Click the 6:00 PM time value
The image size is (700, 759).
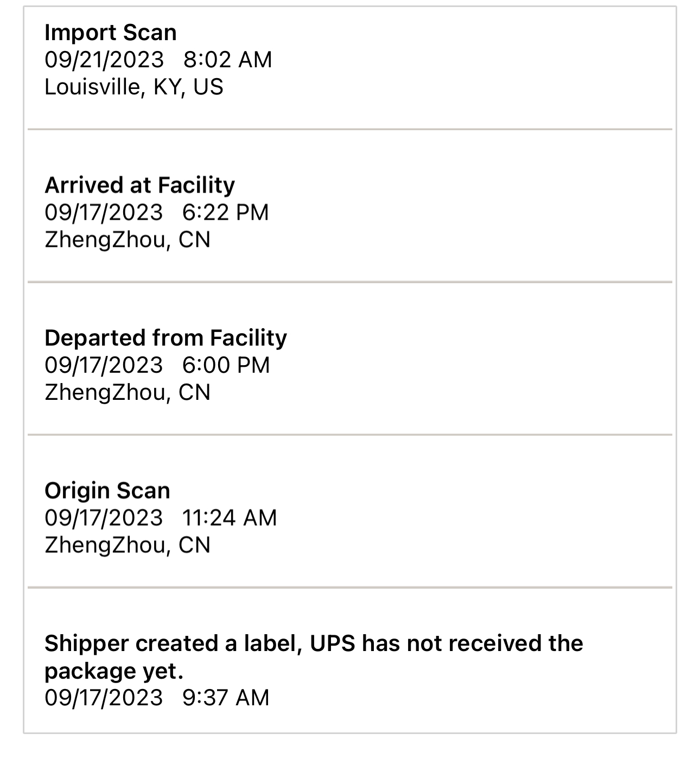[226, 365]
